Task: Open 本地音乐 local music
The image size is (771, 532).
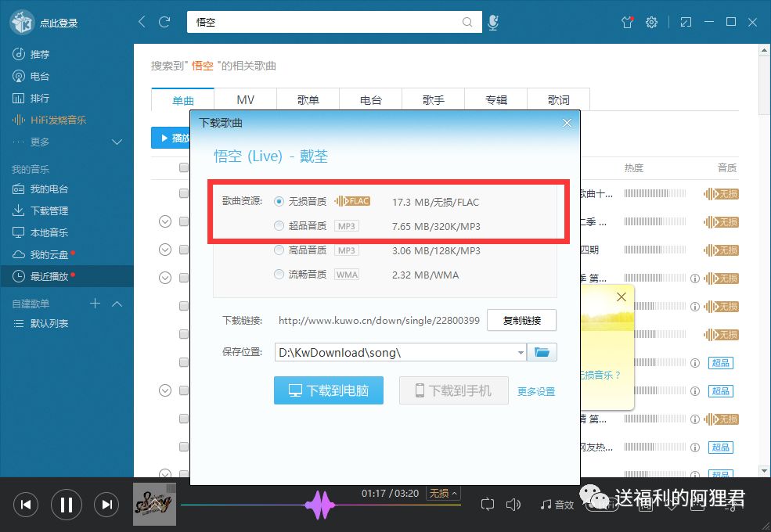Action: click(x=41, y=232)
